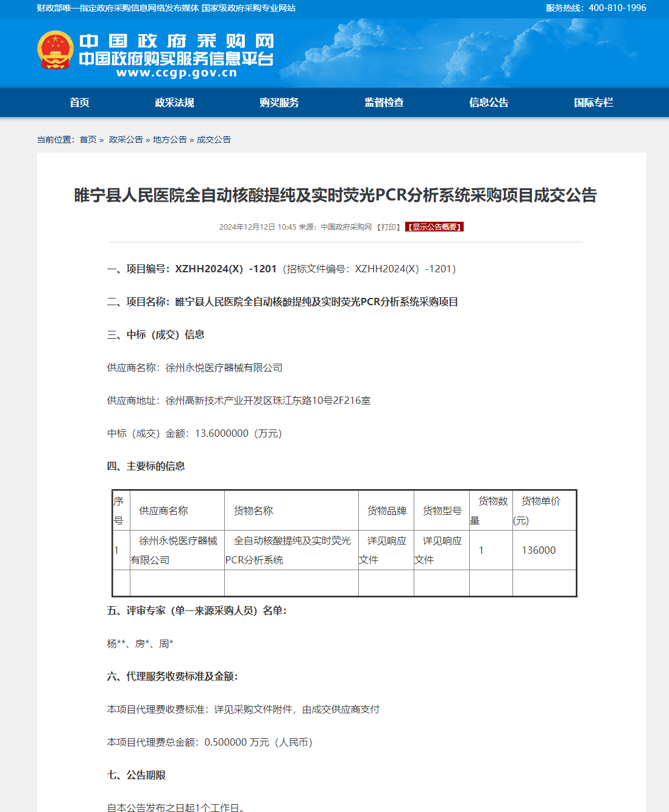Click the national emblem logo icon
Image resolution: width=669 pixels, height=812 pixels.
(55, 50)
